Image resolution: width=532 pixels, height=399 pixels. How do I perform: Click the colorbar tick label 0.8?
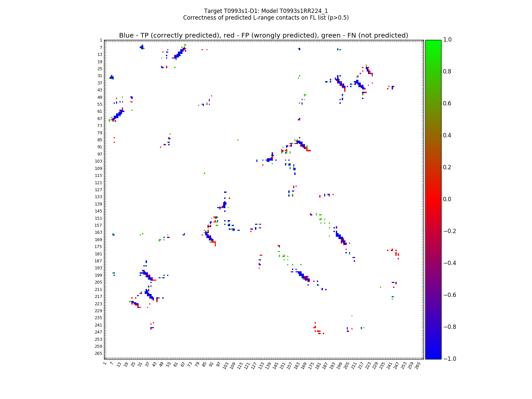point(448,72)
